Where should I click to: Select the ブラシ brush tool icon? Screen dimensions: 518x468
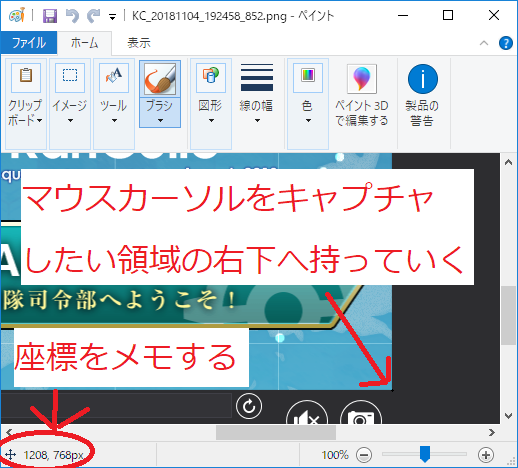[x=160, y=79]
